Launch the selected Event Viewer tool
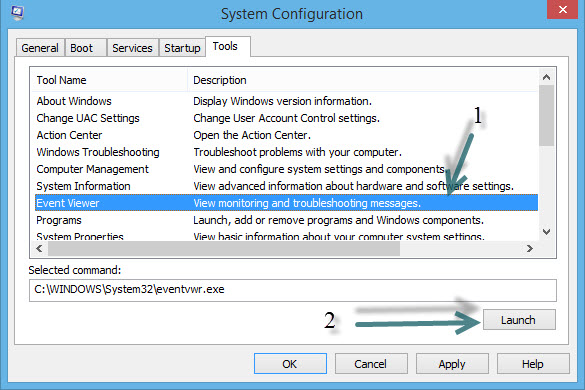The image size is (585, 390). 519,320
